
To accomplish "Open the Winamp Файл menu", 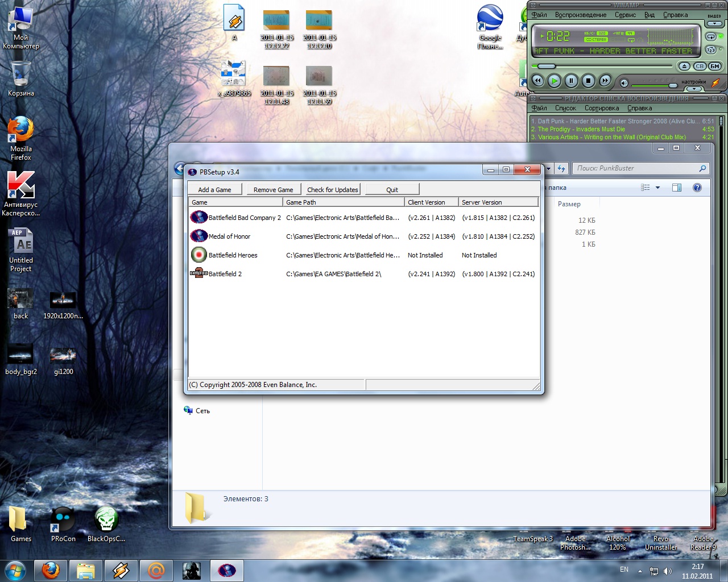I will pyautogui.click(x=539, y=15).
